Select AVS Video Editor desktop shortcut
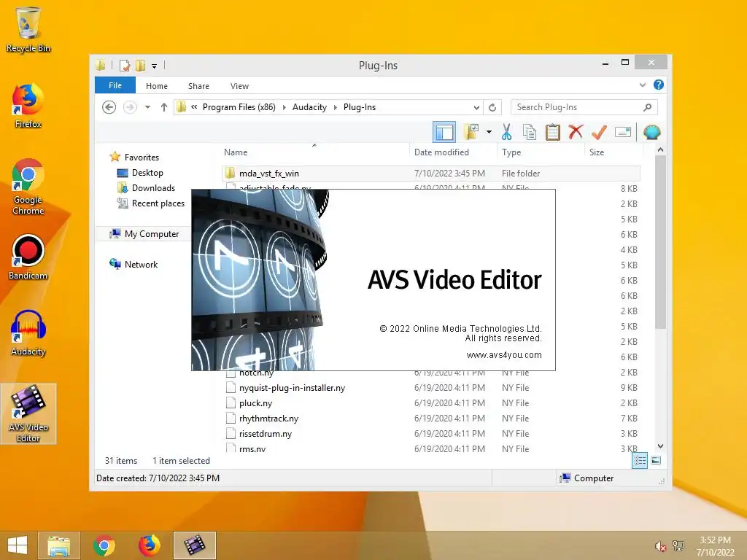Viewport: 747px width, 560px height. (28, 413)
